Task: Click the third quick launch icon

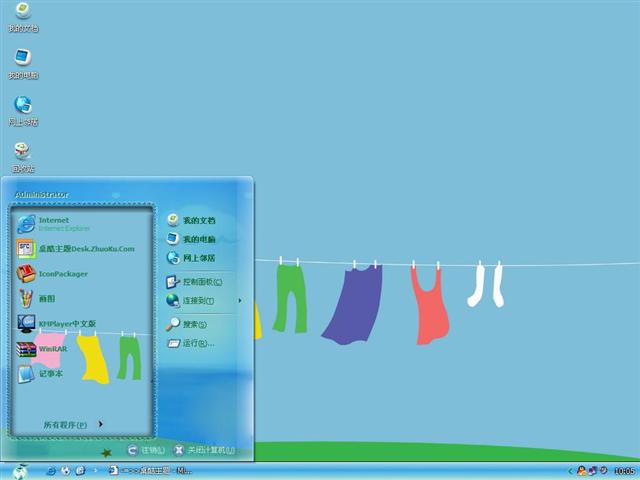Action: [x=80, y=471]
